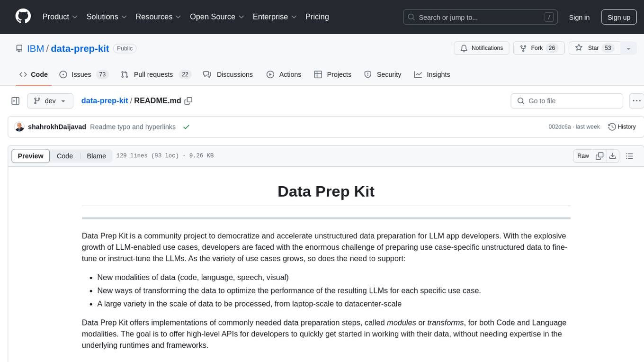Click the Raw button
Image resolution: width=644 pixels, height=362 pixels.
pyautogui.click(x=583, y=156)
